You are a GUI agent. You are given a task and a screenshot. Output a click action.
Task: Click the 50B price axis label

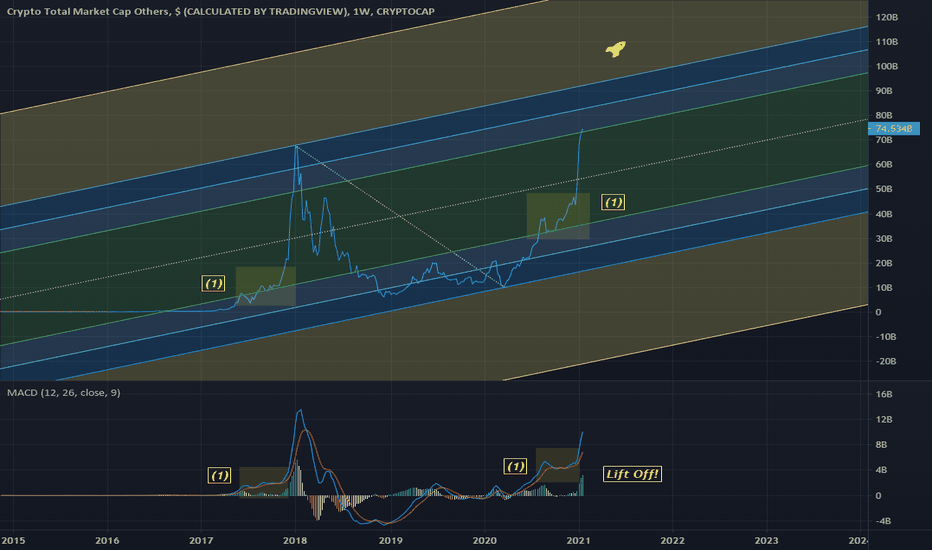884,189
